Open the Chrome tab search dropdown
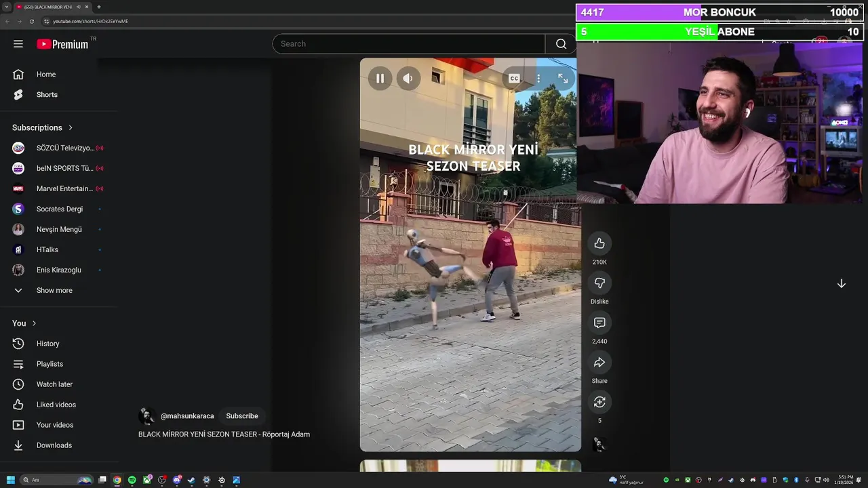Image resolution: width=868 pixels, height=488 pixels. 6,7
